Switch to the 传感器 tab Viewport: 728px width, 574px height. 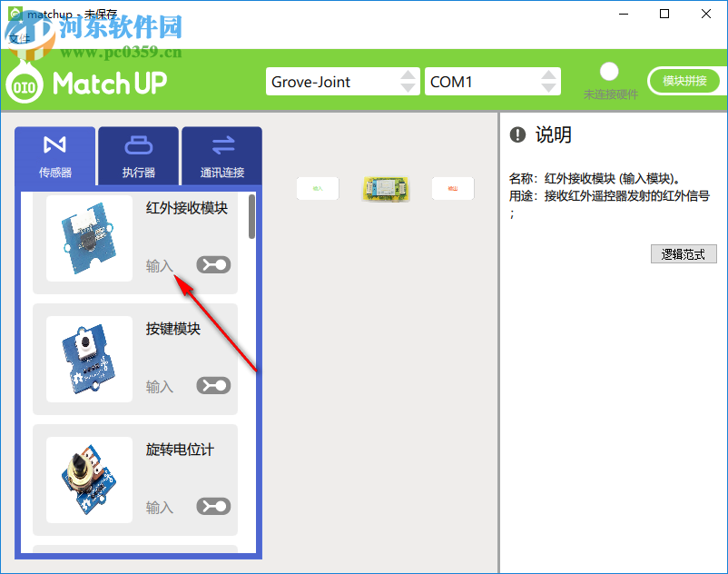coord(54,154)
